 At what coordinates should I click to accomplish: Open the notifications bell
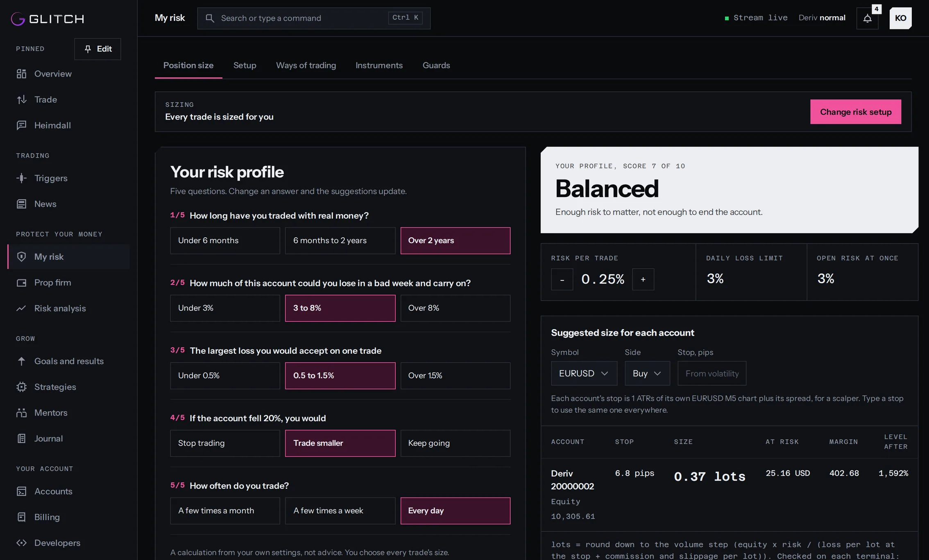pyautogui.click(x=867, y=18)
